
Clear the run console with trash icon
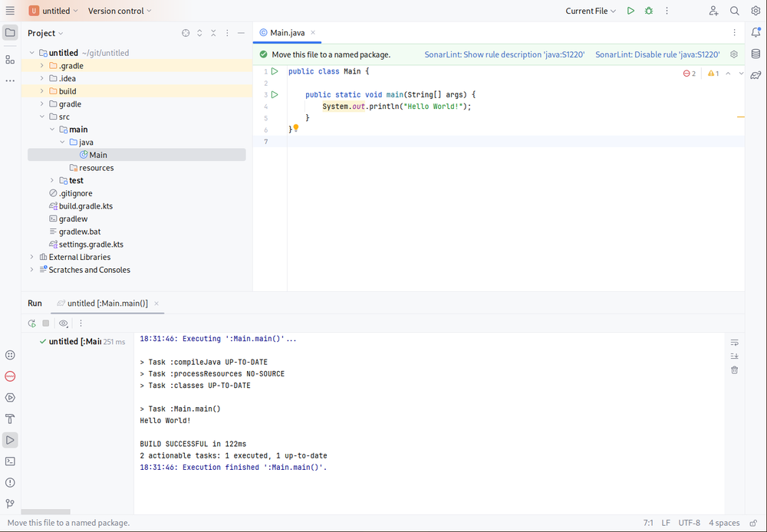tap(734, 370)
